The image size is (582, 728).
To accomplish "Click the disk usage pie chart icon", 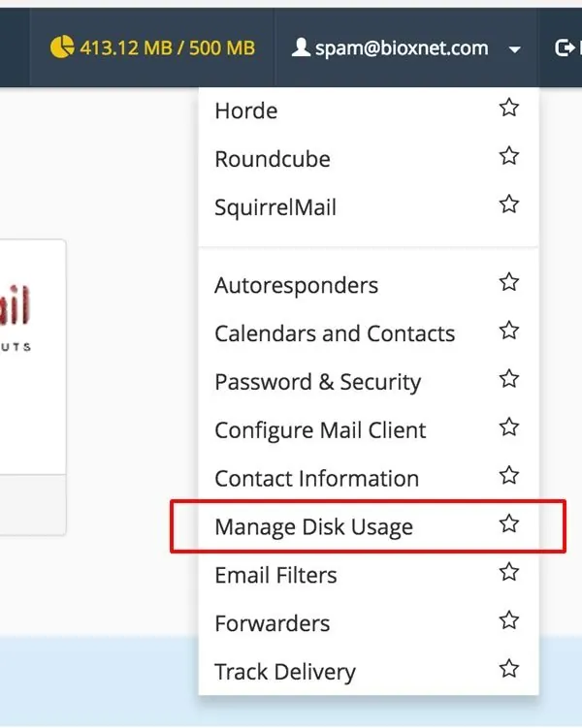I will 60,47.
